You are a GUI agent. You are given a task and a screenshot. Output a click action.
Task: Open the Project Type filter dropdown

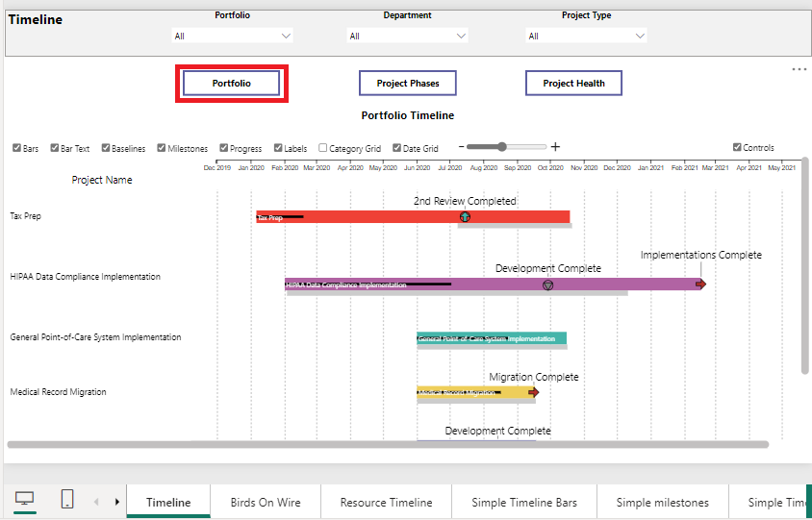tap(586, 36)
